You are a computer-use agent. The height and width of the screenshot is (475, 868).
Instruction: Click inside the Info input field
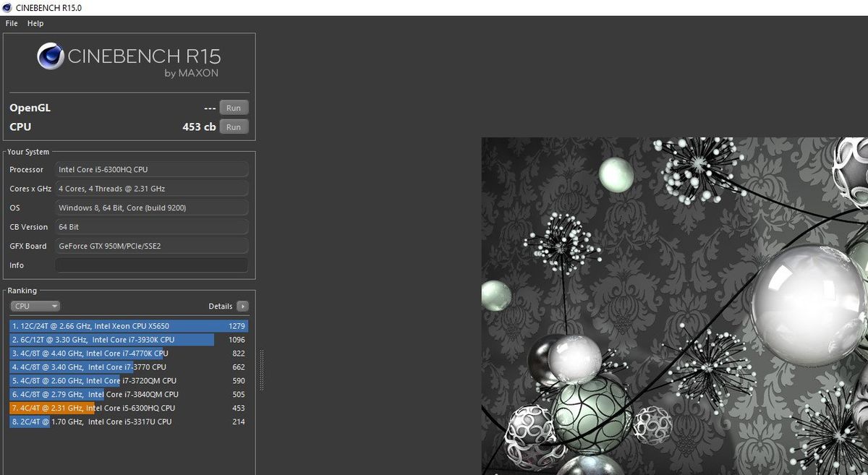(x=152, y=265)
